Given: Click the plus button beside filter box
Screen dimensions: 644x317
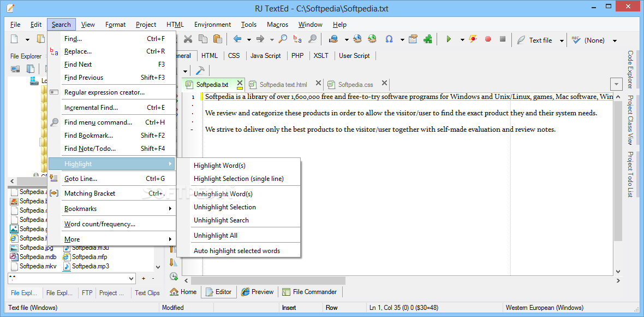Looking at the screenshot, I should [144, 278].
